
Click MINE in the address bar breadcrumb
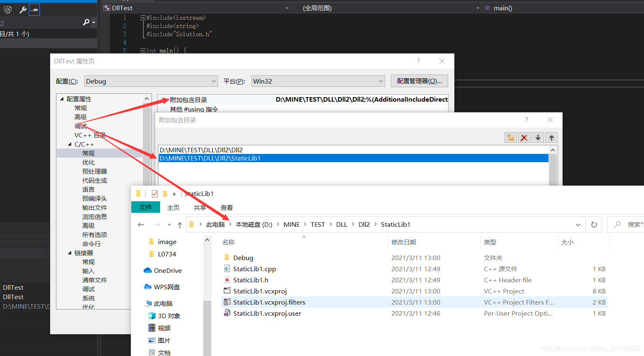coord(292,225)
